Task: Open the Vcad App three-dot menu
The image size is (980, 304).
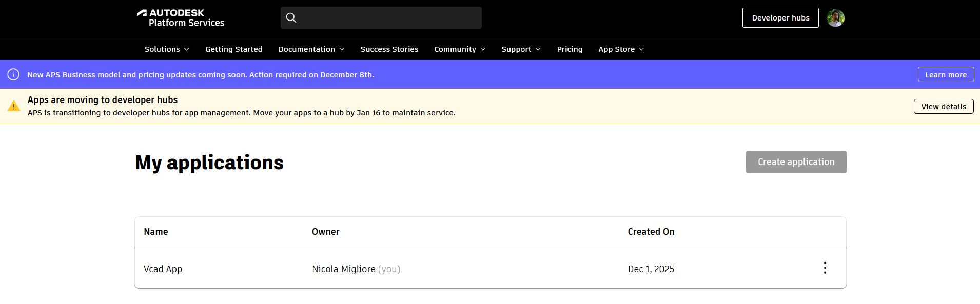Action: click(825, 268)
